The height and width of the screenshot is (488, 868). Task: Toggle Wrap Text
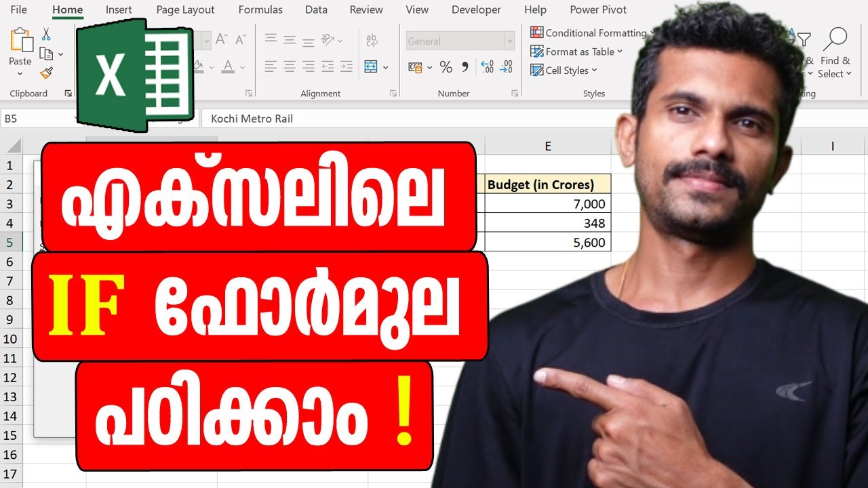point(372,40)
